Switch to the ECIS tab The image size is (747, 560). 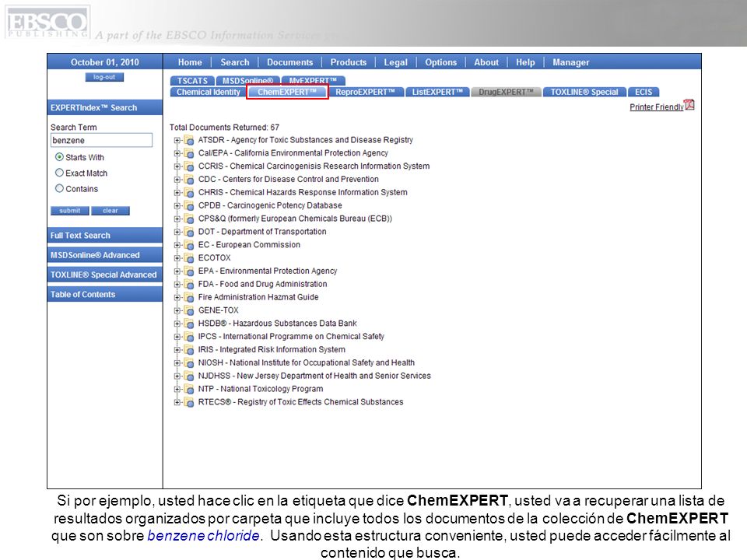(x=644, y=92)
